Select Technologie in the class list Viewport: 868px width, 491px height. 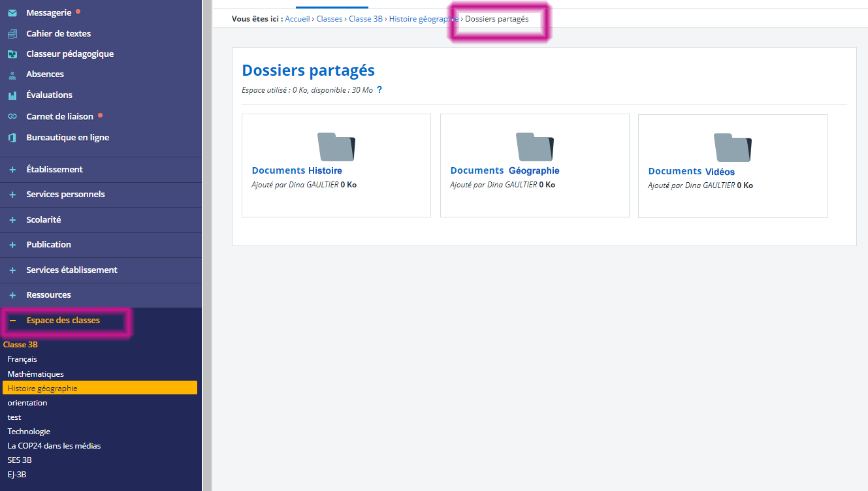pos(29,432)
